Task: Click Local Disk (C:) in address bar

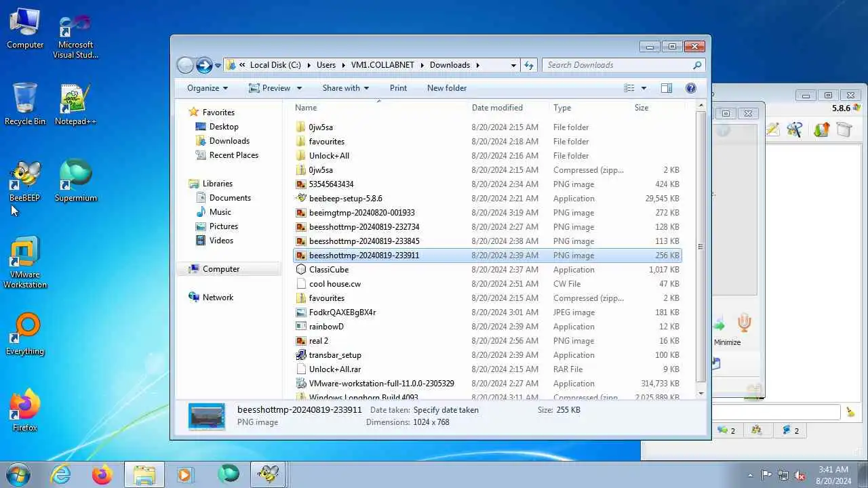Action: 275,65
